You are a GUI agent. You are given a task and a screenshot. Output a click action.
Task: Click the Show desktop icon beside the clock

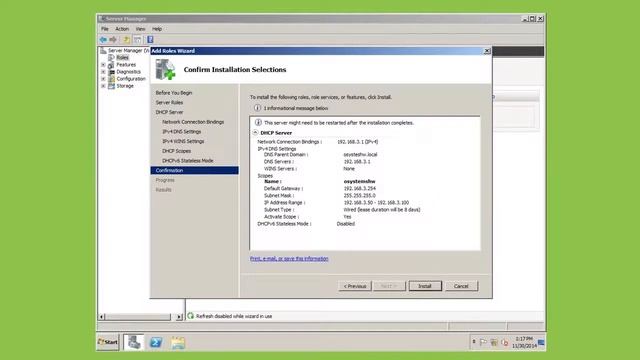[x=541, y=342]
